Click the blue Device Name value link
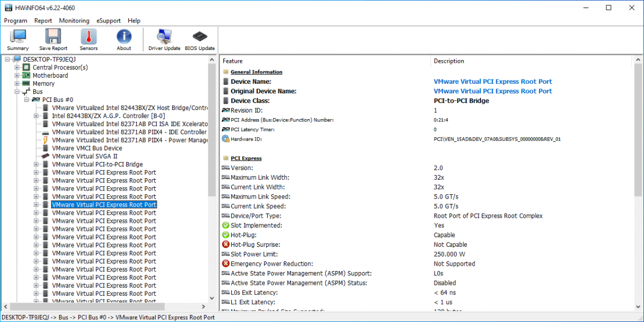 pos(492,82)
